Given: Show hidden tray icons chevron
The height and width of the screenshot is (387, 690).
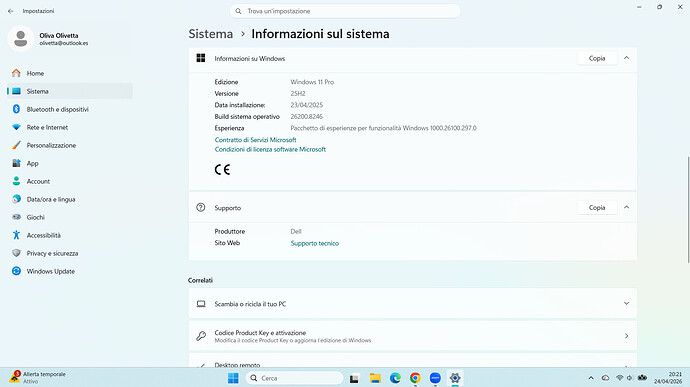Looking at the screenshot, I should click(591, 378).
